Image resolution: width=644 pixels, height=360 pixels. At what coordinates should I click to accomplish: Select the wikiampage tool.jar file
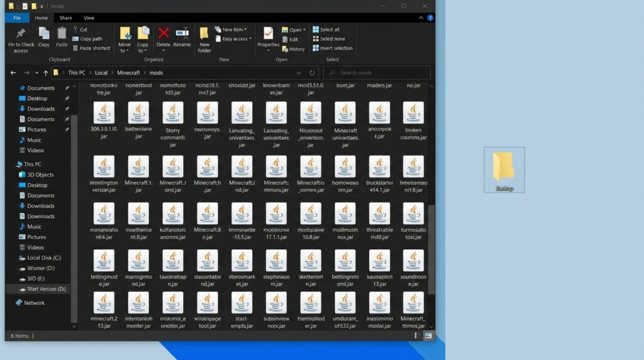coord(208,310)
